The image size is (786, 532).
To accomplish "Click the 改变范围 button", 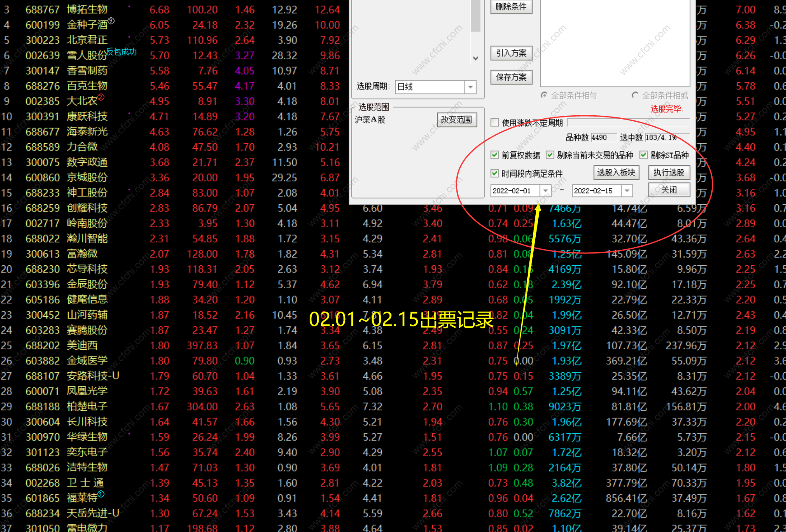I will coord(457,120).
